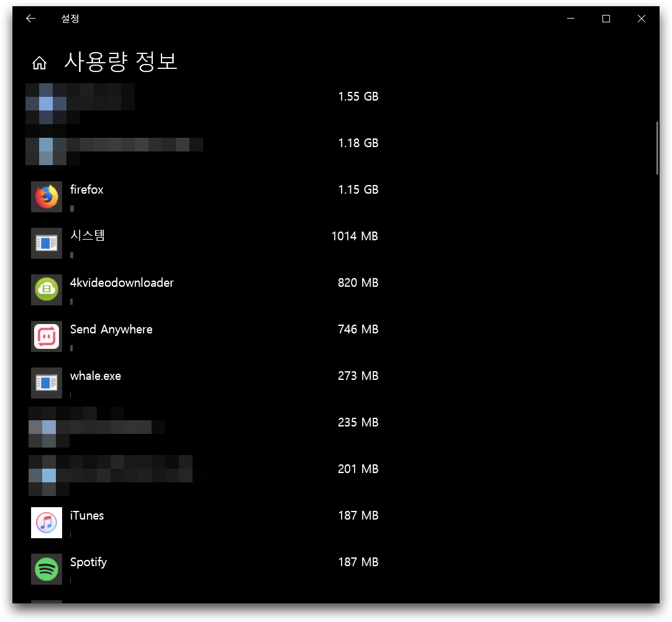Click the 시스템 app icon
The width and height of the screenshot is (672, 622).
point(47,243)
